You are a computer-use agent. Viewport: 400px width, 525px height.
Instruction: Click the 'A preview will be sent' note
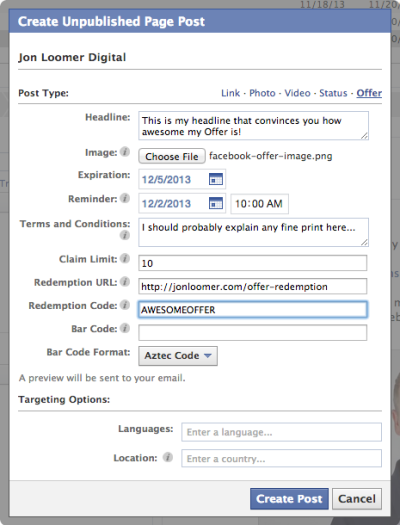(x=102, y=378)
